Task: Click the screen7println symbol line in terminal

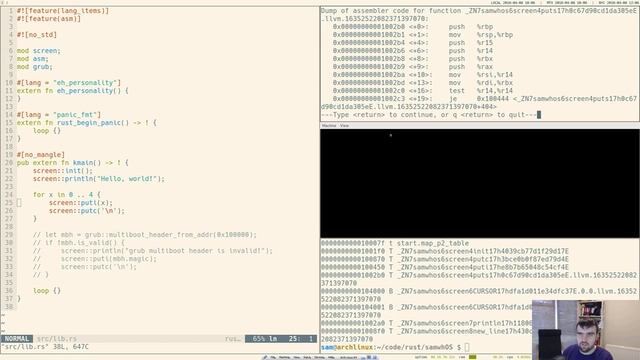Action: (427, 323)
